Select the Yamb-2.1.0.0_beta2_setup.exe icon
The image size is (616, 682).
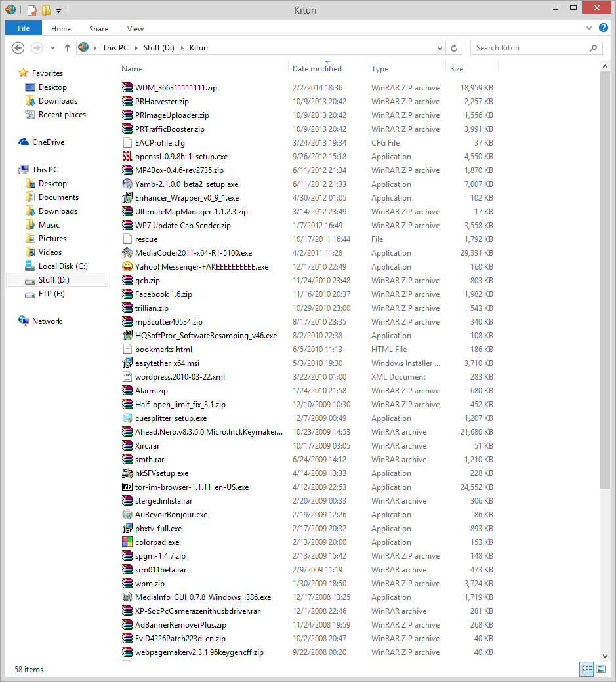(x=127, y=184)
